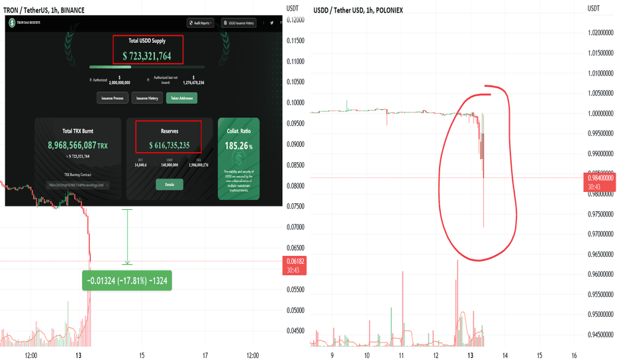
Task: Select the Token Addresses tab
Action: coord(182,98)
